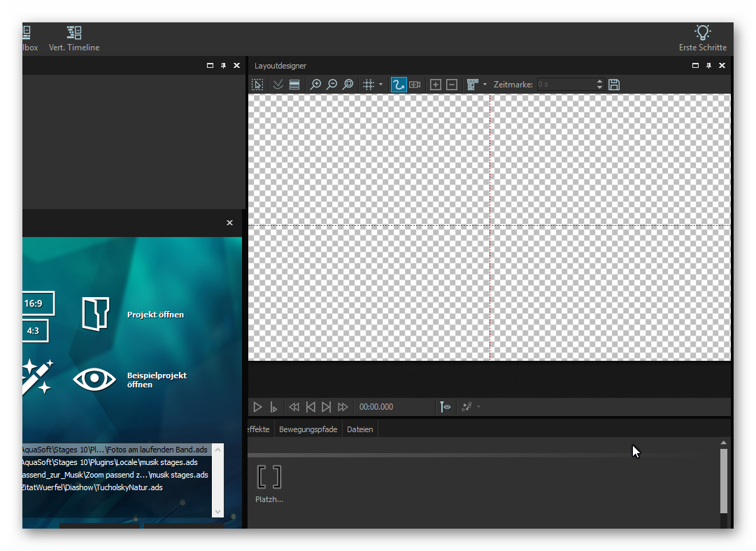Viewport: 756px width, 551px height.
Task: Click the zoom in magnifier icon
Action: click(x=315, y=85)
